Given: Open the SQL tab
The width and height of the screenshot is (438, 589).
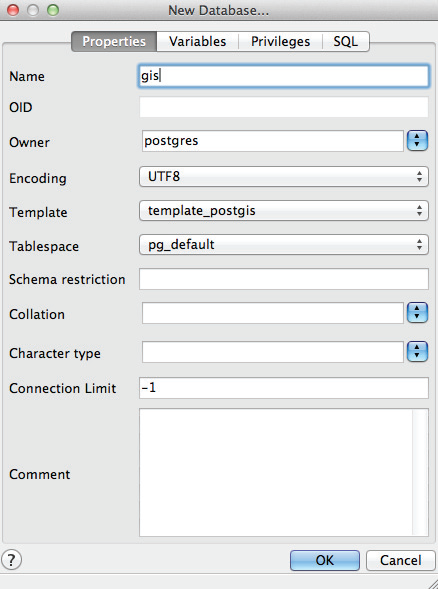Looking at the screenshot, I should coord(346,41).
